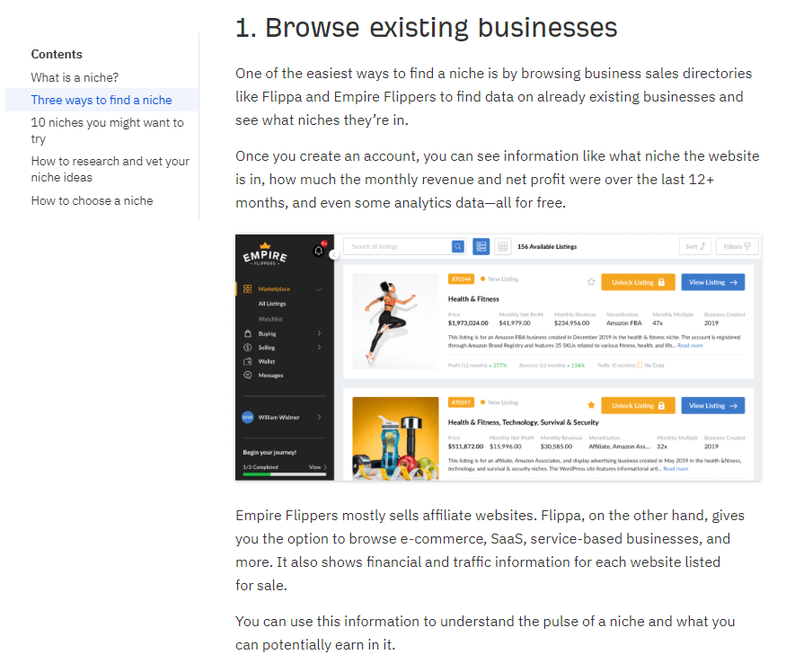Star the Health & Fitness listing #70144
This screenshot has width=786, height=672.
click(591, 282)
